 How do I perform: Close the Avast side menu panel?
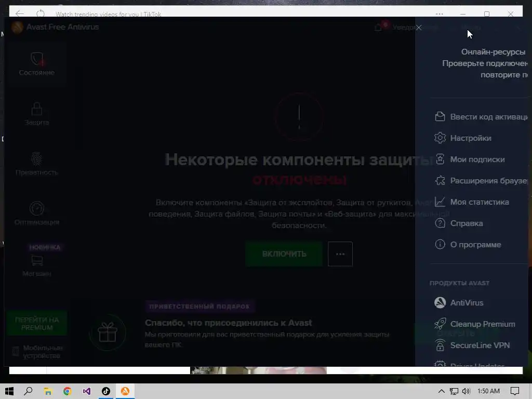point(419,28)
